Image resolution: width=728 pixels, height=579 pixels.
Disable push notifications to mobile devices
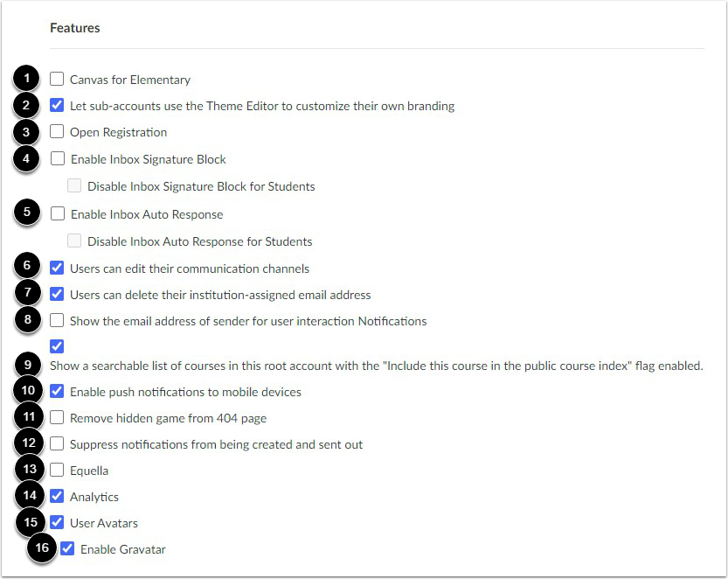click(57, 391)
